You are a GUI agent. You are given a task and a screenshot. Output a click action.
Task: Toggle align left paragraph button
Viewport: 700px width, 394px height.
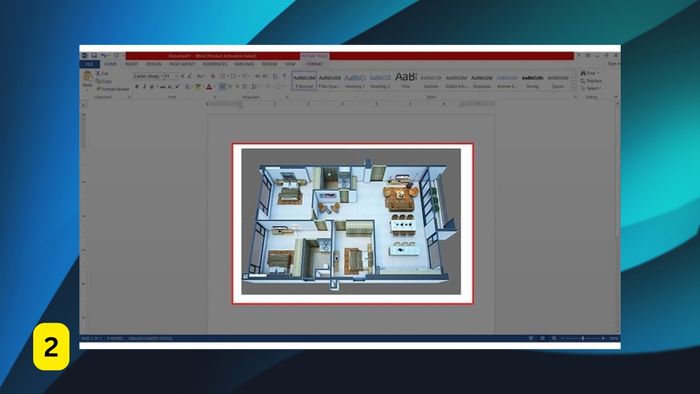[222, 87]
